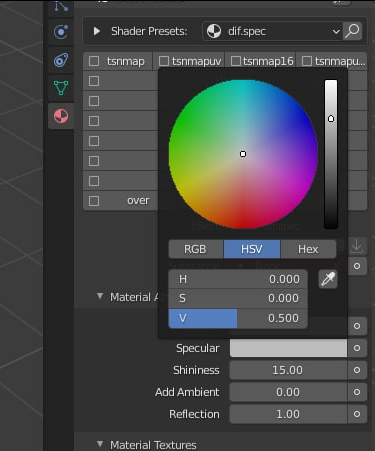Click the Add Ambient 0.00 field
This screenshot has height=451, width=375.
pyautogui.click(x=288, y=392)
